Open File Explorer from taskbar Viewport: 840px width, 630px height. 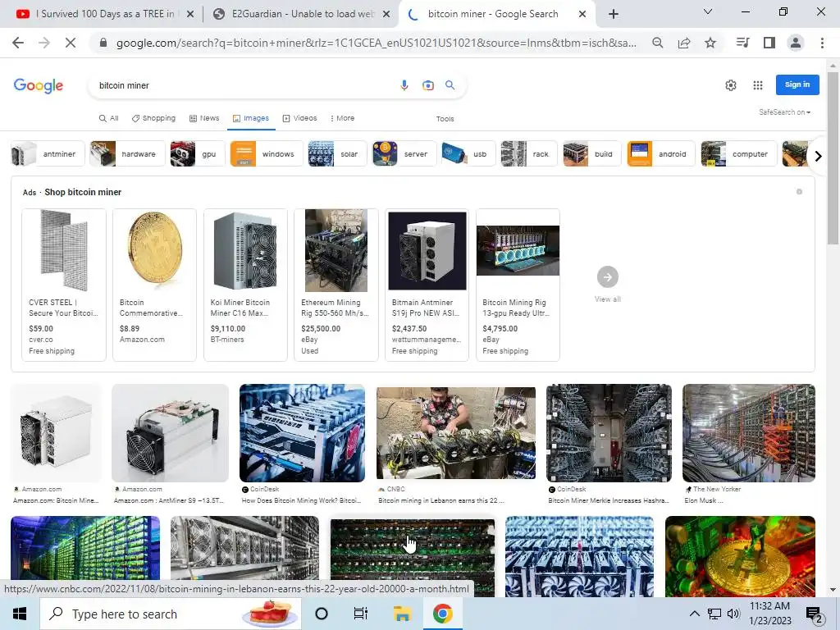[402, 614]
